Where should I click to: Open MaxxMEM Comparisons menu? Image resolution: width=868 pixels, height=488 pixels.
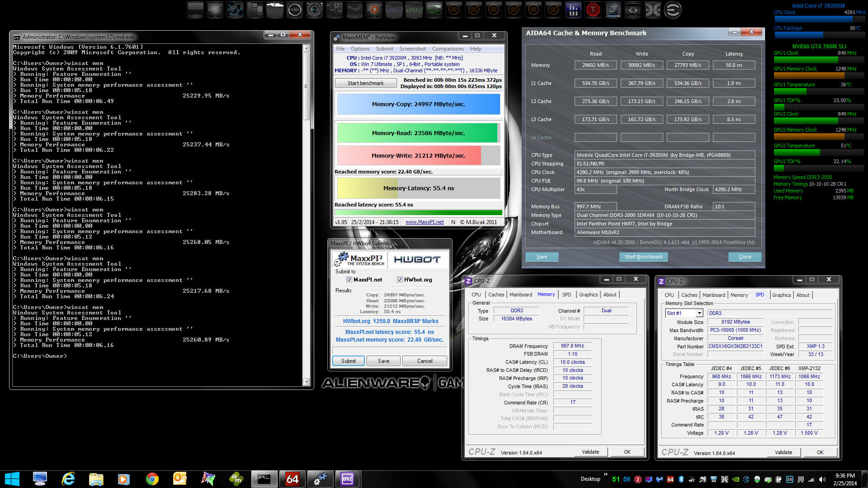448,49
